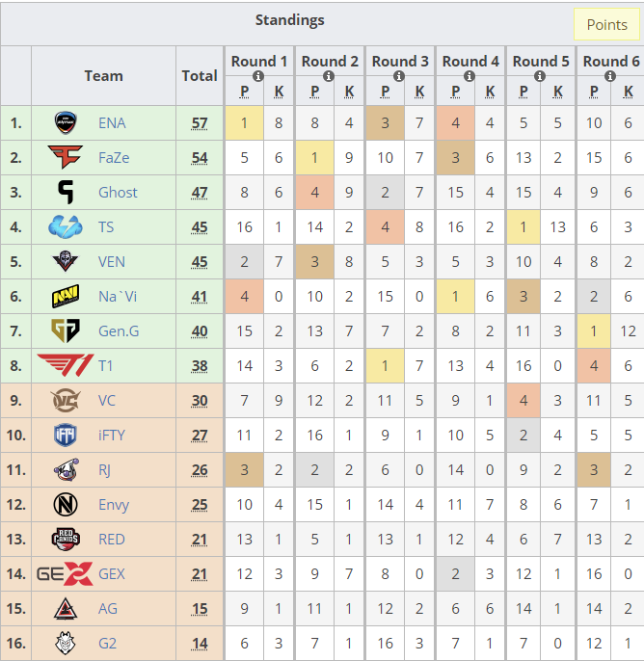
Task: Open the iFTY team link
Action: tap(111, 436)
